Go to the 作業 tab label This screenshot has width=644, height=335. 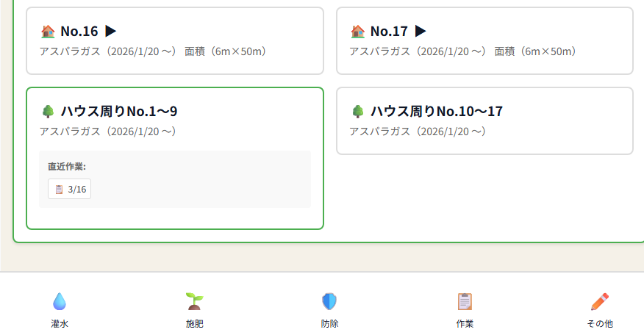[x=465, y=323]
